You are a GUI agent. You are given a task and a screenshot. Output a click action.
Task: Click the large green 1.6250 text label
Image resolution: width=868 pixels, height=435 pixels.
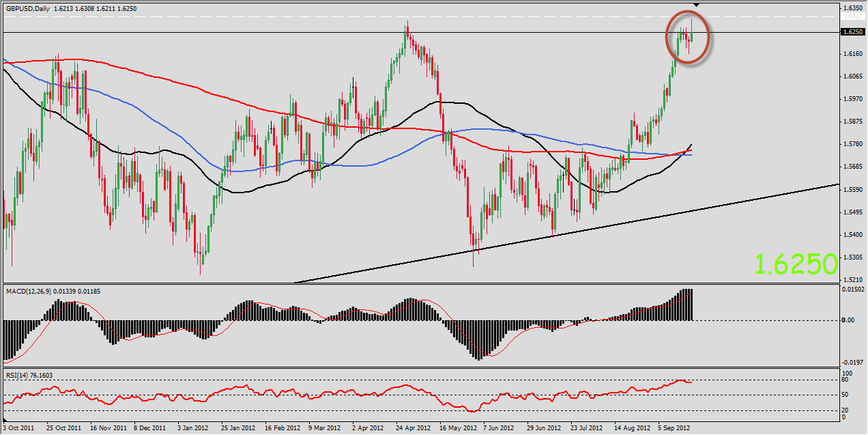[x=796, y=264]
